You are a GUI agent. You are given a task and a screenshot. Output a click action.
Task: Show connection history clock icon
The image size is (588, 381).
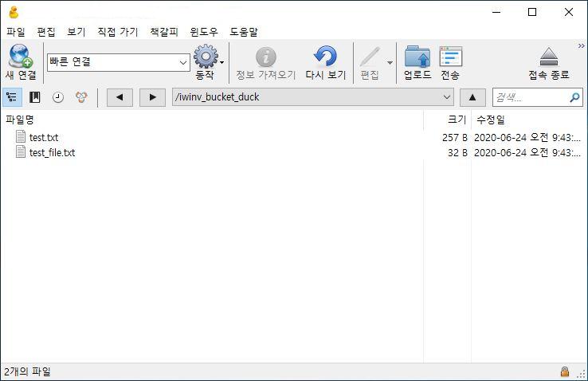[x=57, y=97]
